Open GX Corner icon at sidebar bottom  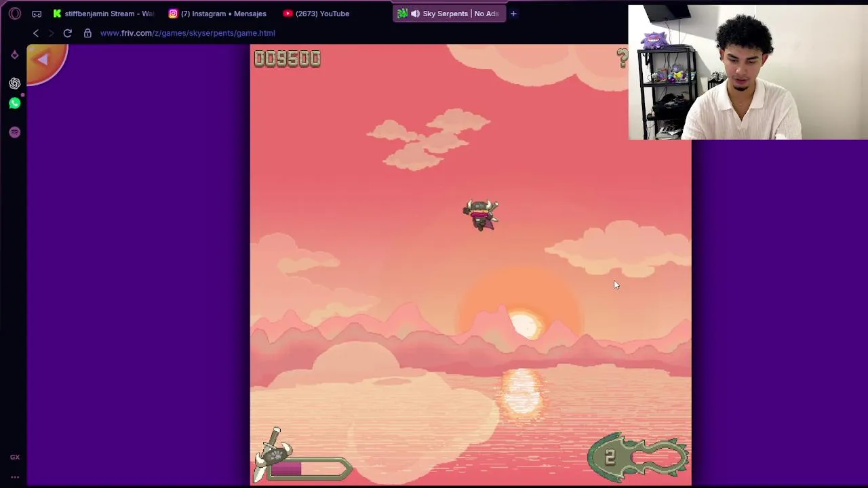(x=15, y=457)
